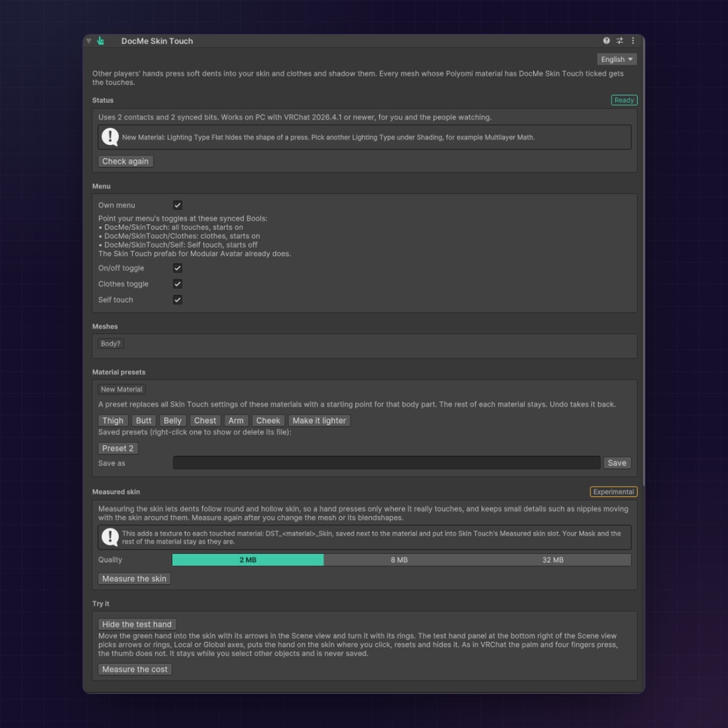Image resolution: width=728 pixels, height=728 pixels.
Task: Collapse the DocMe Skin Touch component foldout
Action: point(89,41)
